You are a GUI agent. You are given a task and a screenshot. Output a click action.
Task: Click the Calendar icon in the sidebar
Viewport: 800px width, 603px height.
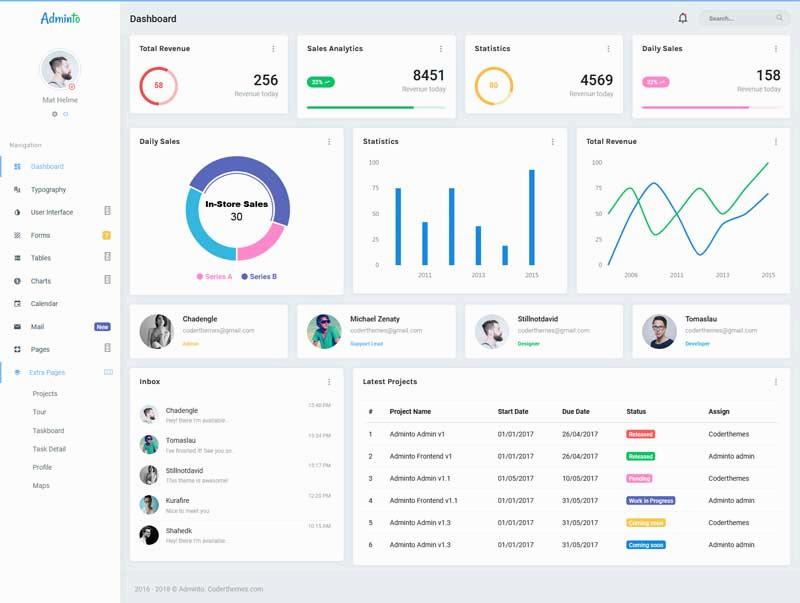point(17,303)
